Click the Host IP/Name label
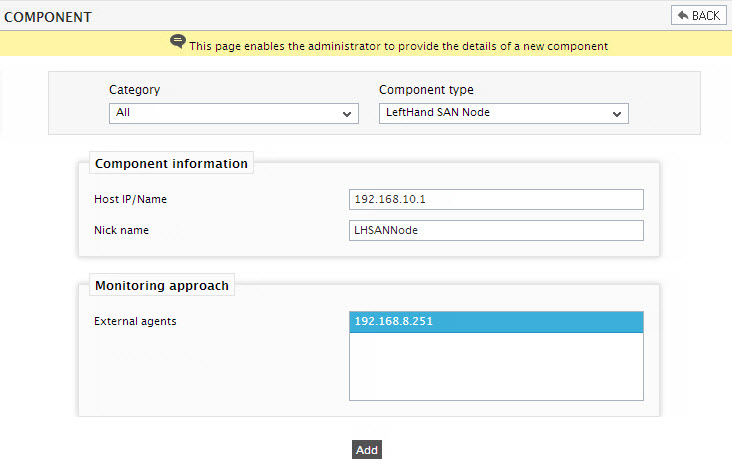Image resolution: width=732 pixels, height=476 pixels. (x=131, y=199)
